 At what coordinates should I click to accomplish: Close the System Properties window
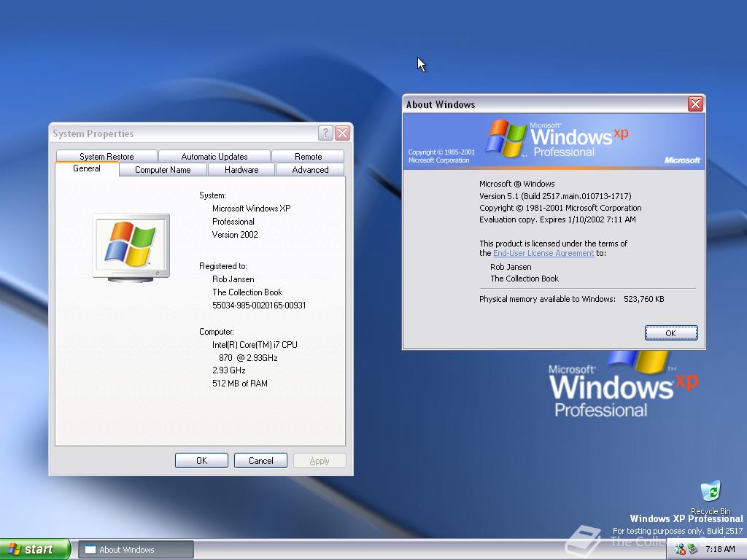[343, 133]
